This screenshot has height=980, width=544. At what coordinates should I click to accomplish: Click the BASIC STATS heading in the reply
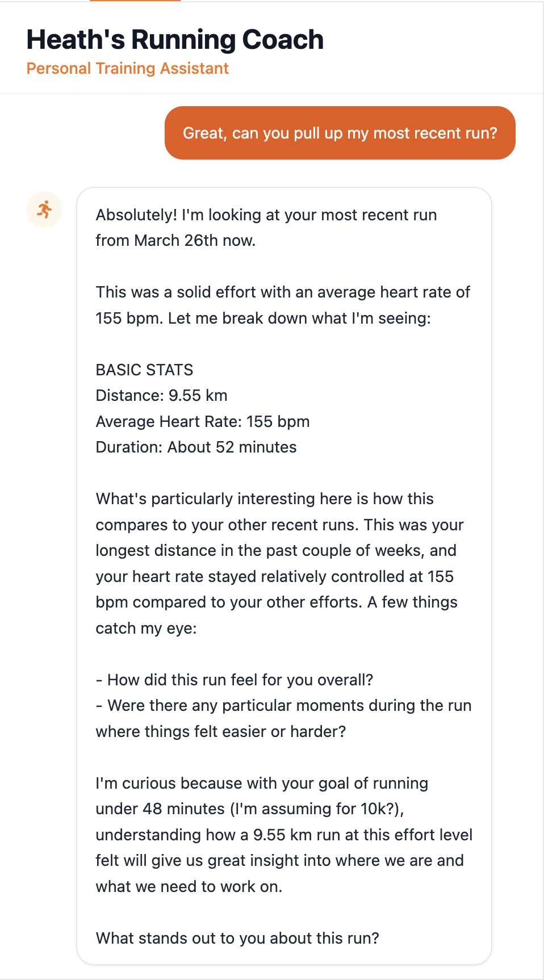click(x=145, y=370)
